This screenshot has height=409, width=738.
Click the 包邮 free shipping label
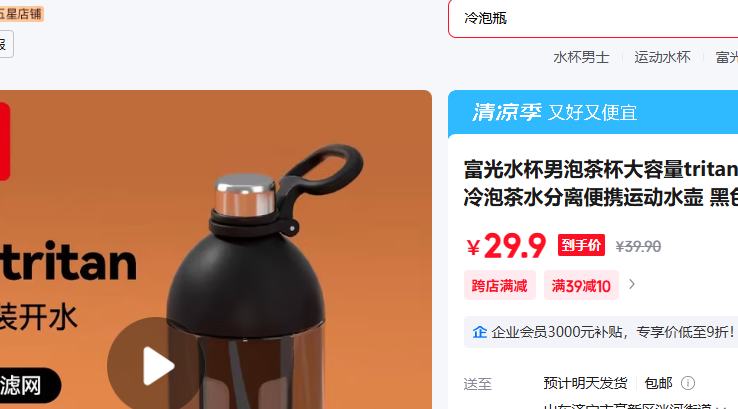pos(658,383)
